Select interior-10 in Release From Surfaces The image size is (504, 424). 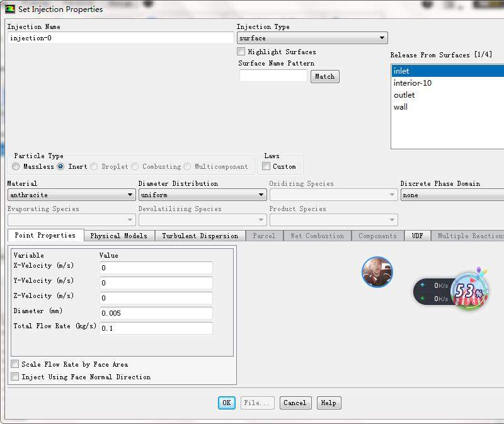click(448, 83)
